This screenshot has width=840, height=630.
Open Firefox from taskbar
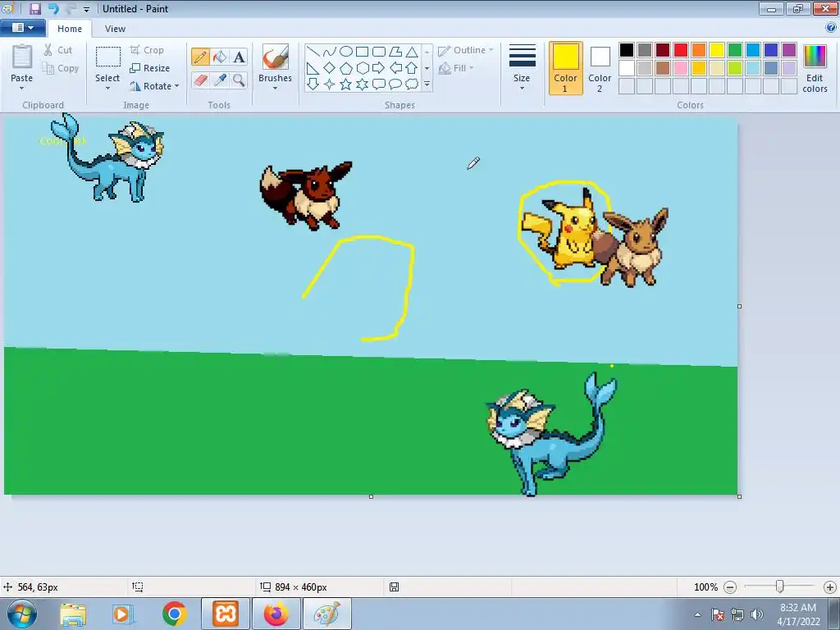click(276, 614)
